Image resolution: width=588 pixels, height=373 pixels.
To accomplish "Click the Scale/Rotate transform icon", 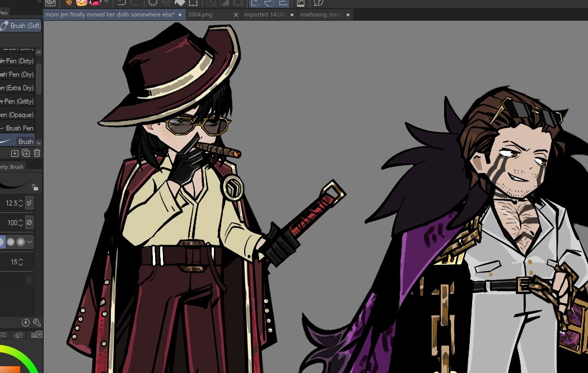I will pyautogui.click(x=193, y=3).
